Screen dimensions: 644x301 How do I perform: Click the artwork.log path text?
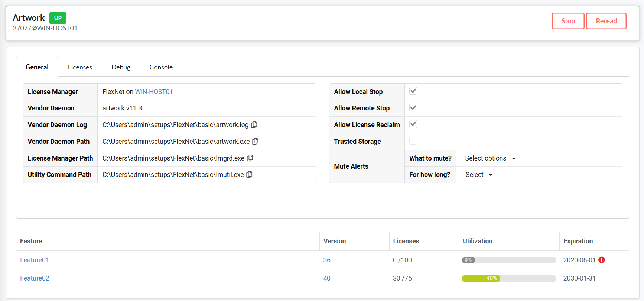pyautogui.click(x=175, y=125)
